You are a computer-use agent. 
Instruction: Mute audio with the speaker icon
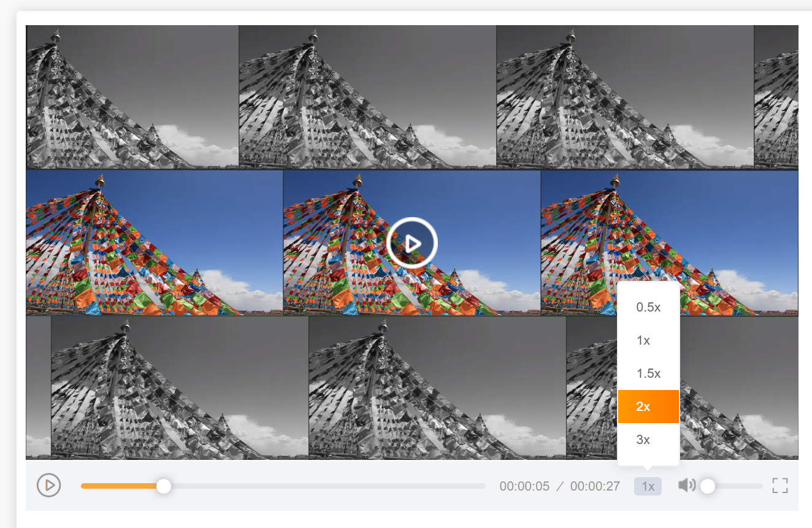(x=687, y=486)
